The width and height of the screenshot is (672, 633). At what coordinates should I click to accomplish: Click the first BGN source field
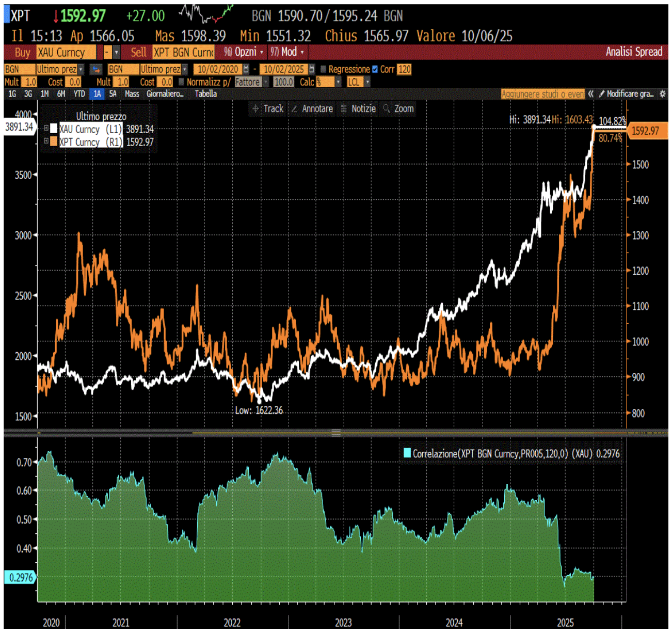tap(20, 69)
